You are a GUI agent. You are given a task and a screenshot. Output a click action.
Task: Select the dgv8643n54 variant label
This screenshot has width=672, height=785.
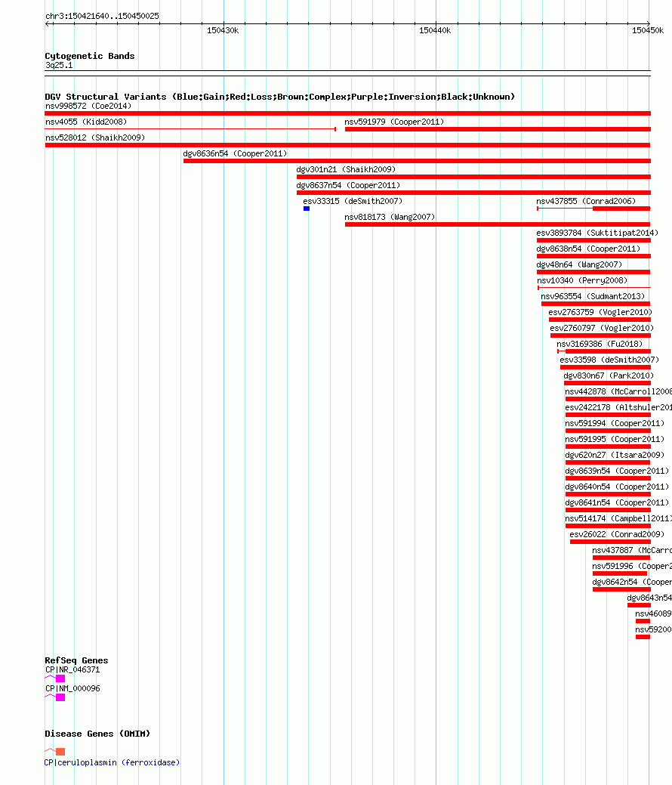pyautogui.click(x=649, y=598)
